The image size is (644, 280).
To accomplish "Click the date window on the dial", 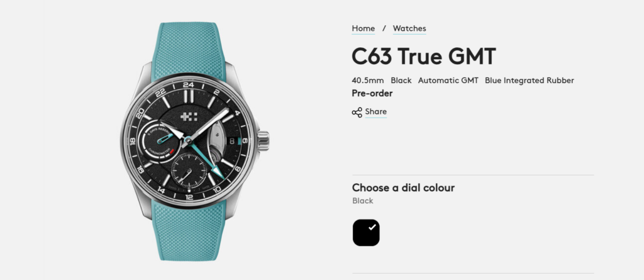I will (231, 140).
